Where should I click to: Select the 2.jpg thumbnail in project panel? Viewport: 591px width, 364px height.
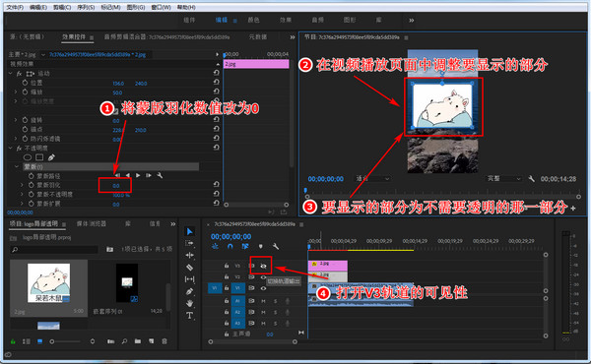[x=48, y=282]
